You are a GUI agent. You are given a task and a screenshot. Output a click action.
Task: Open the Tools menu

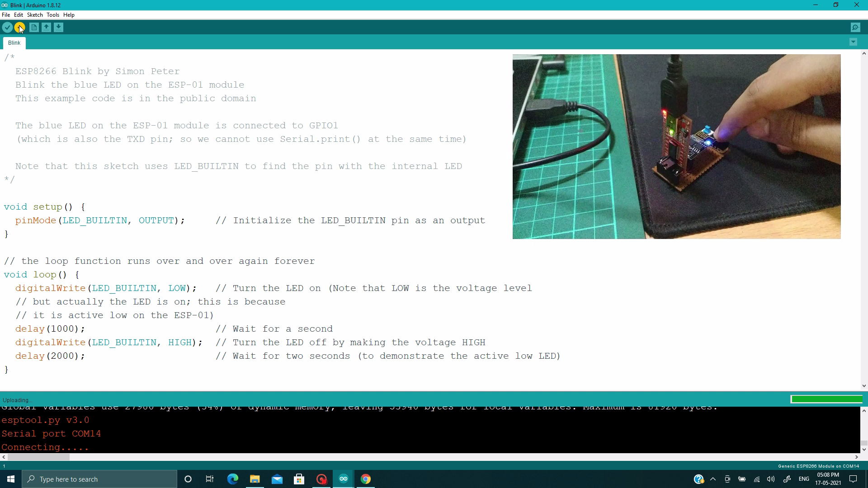[x=53, y=15]
